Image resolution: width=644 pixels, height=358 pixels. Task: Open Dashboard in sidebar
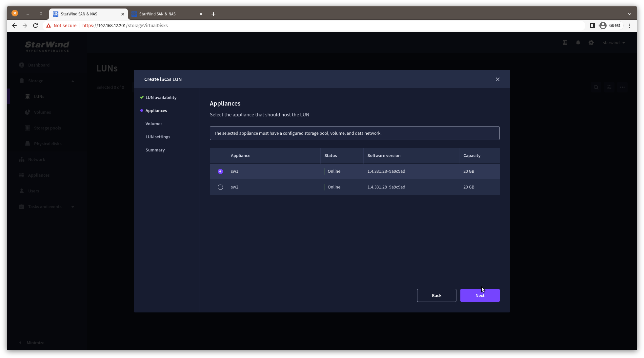click(39, 65)
